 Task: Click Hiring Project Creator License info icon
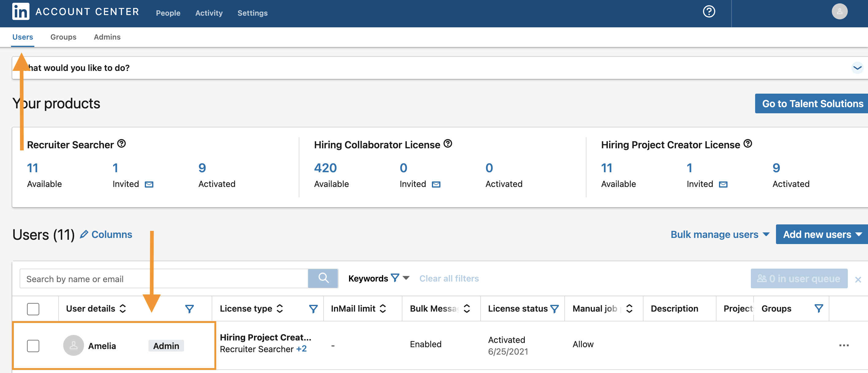point(747,144)
